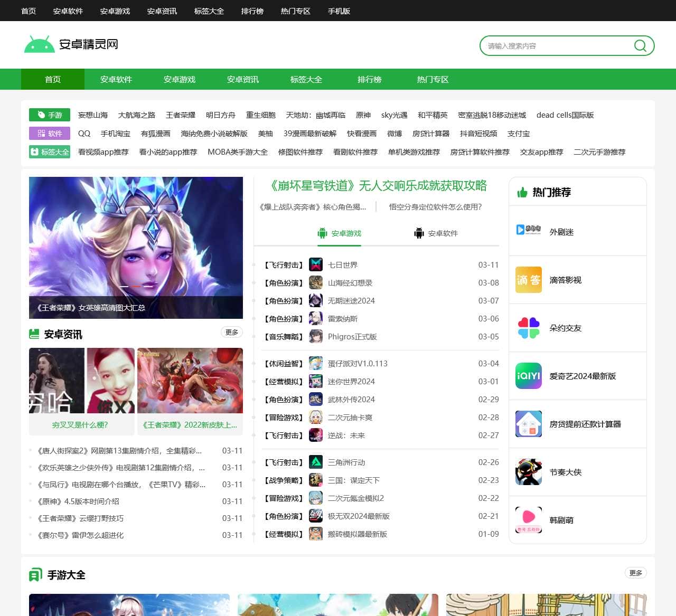Click the 极无双2024最新版 game icon
This screenshot has width=676, height=616.
click(x=316, y=516)
